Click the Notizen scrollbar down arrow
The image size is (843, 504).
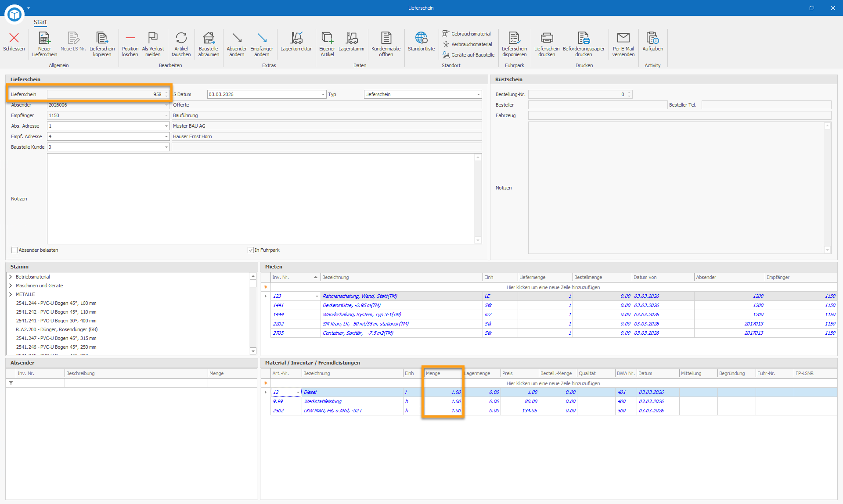(478, 240)
